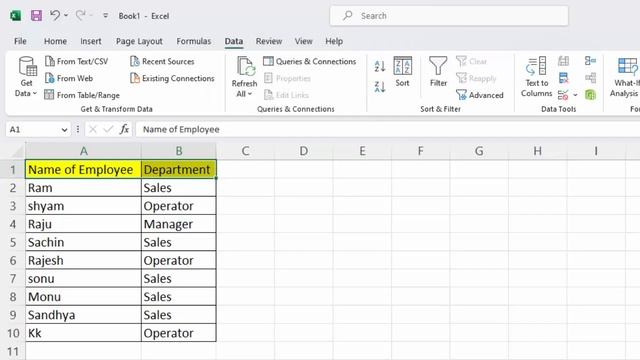
Task: Click the Relationships icon
Action: (590, 78)
